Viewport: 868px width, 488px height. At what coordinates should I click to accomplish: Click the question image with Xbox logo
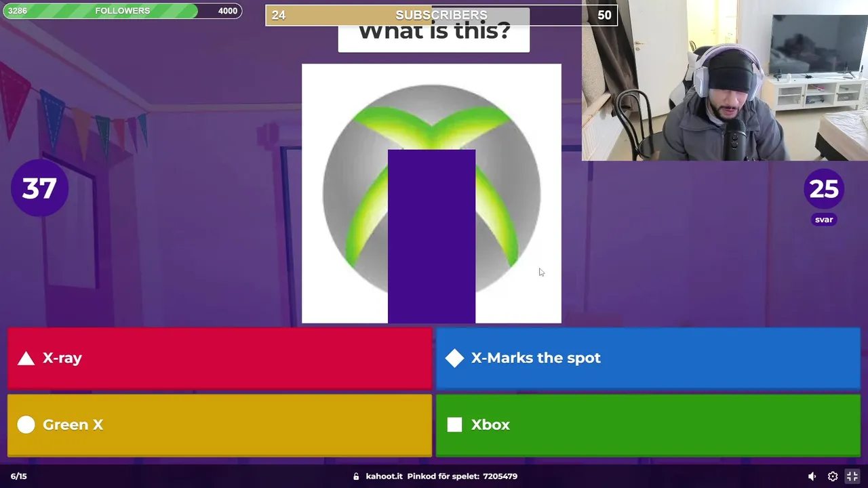pyautogui.click(x=431, y=194)
